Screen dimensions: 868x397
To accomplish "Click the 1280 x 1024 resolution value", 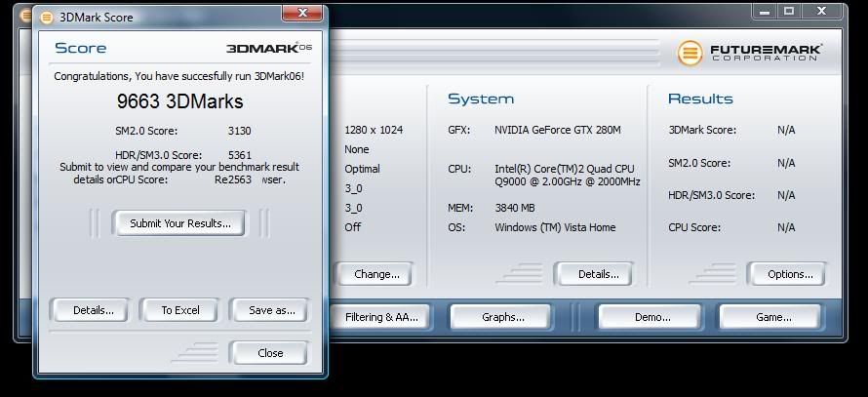I will tap(374, 130).
